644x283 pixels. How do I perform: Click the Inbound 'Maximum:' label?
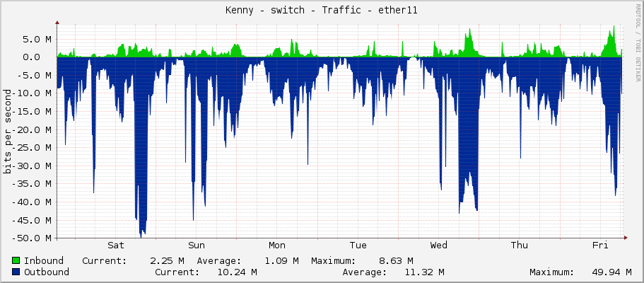click(334, 260)
